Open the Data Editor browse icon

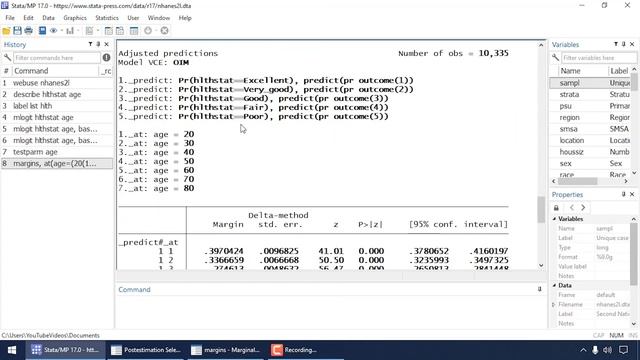[120, 31]
